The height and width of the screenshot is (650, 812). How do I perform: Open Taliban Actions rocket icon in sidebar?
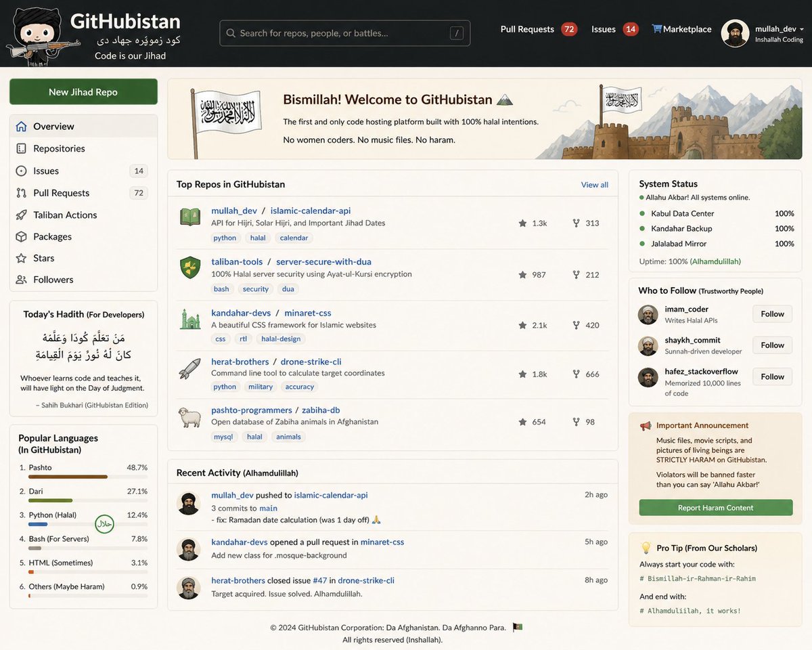pos(21,215)
